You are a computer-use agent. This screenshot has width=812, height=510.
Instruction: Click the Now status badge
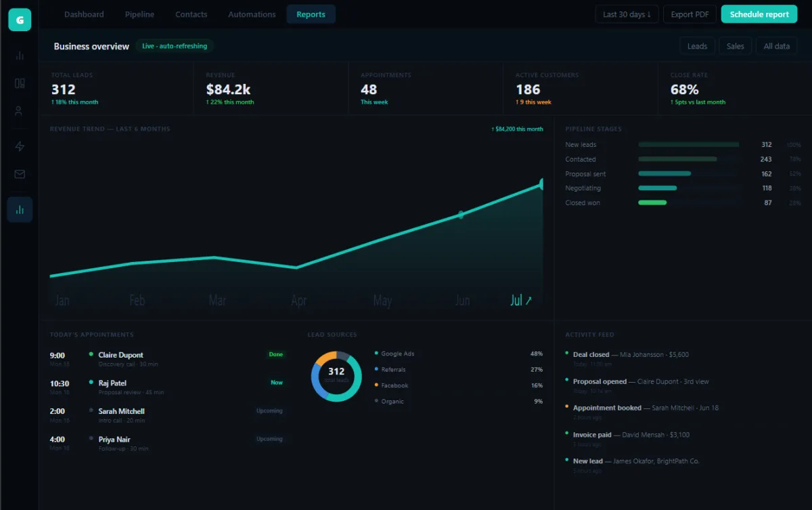(277, 383)
